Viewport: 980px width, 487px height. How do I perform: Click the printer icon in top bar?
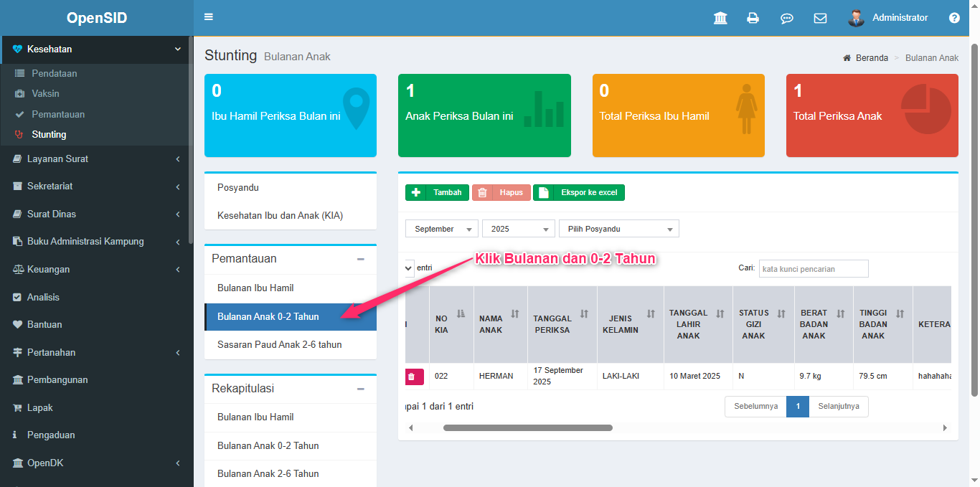tap(753, 18)
